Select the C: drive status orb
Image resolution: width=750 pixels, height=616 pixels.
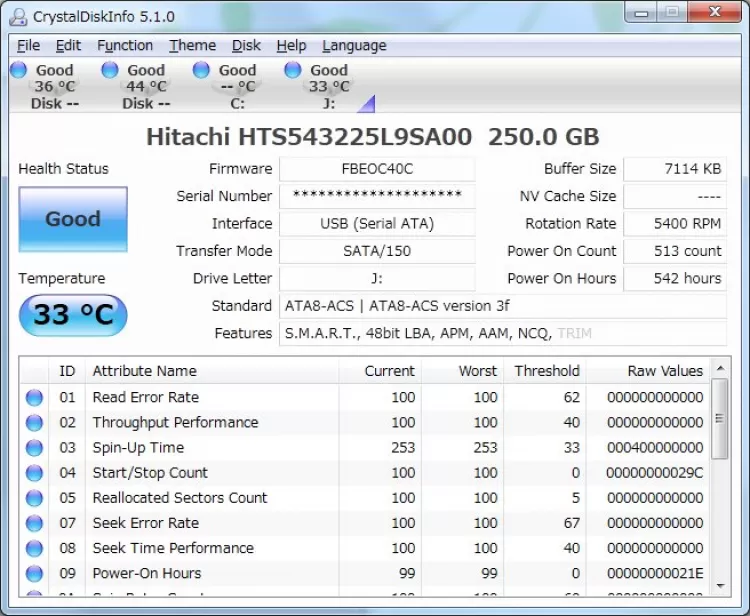pos(201,70)
